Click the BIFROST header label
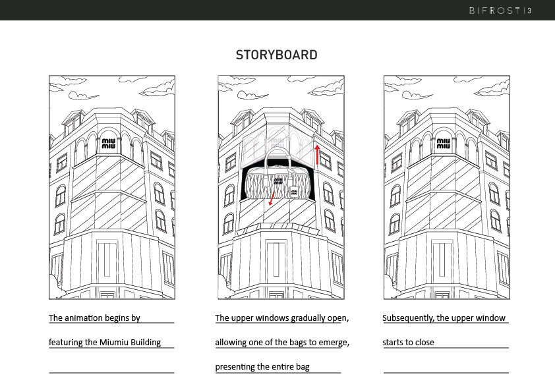Viewport: 555px width, 392px height. tap(495, 11)
